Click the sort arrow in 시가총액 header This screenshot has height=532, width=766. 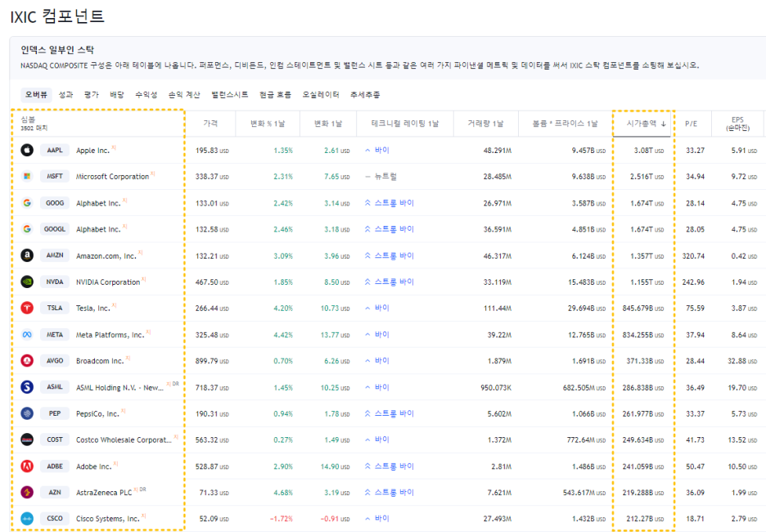click(x=664, y=124)
